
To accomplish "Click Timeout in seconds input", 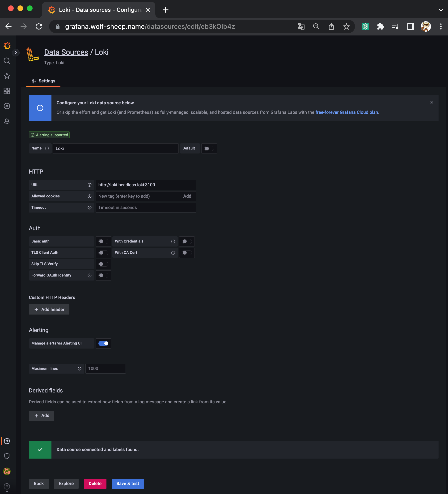I will [146, 207].
